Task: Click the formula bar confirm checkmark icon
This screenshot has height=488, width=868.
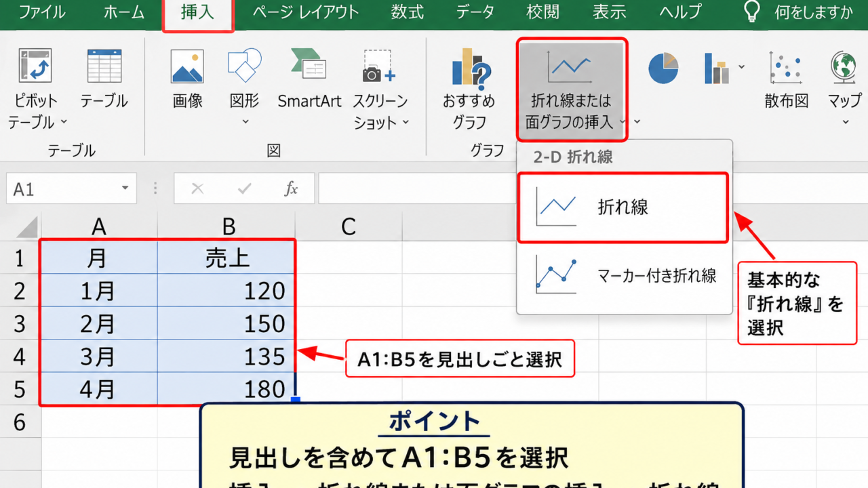Action: [245, 188]
